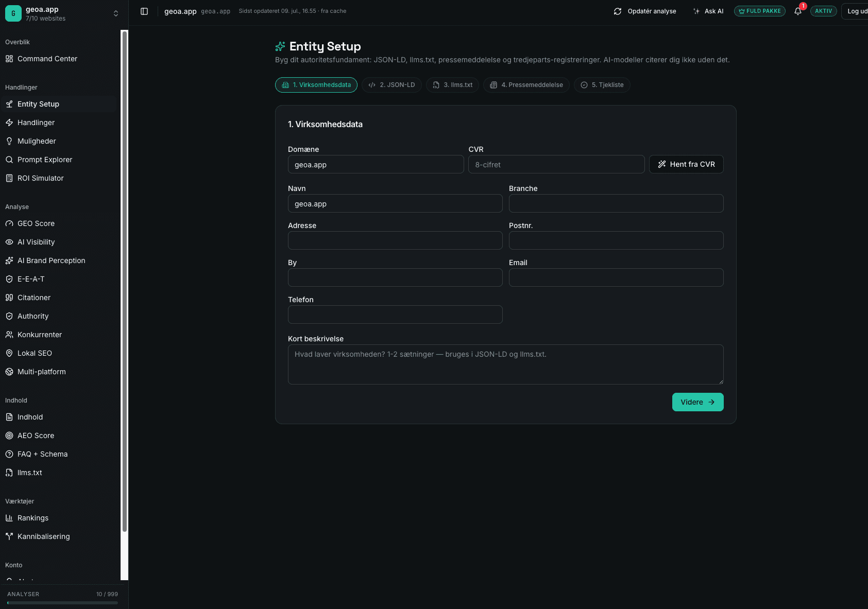Image resolution: width=868 pixels, height=609 pixels.
Task: Open the Ask AI assistant
Action: (708, 11)
